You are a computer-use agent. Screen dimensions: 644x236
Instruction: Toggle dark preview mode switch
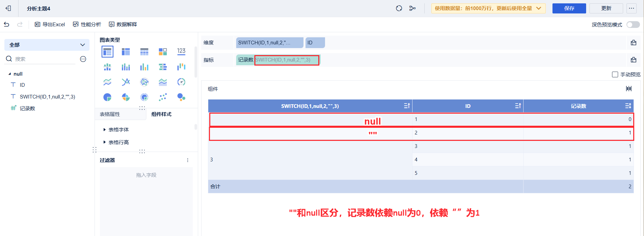point(633,25)
